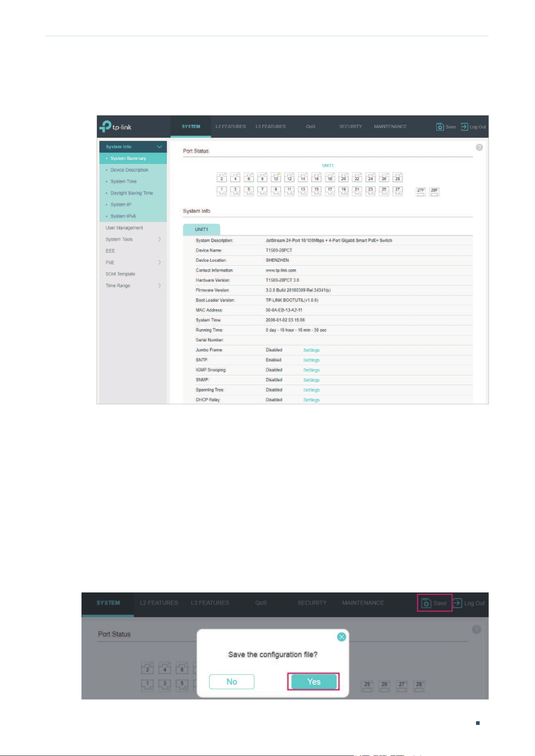This screenshot has height=756, width=535.
Task: Close the save configuration dialog
Action: [x=341, y=637]
